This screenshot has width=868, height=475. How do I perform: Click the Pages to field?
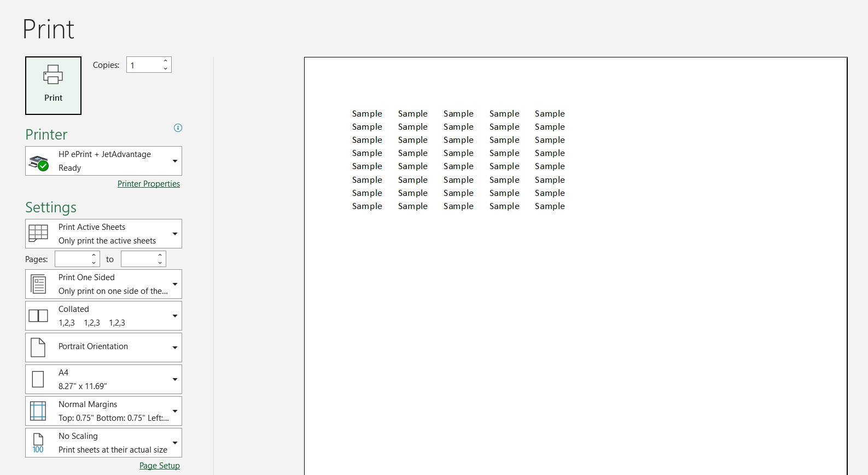tap(138, 259)
